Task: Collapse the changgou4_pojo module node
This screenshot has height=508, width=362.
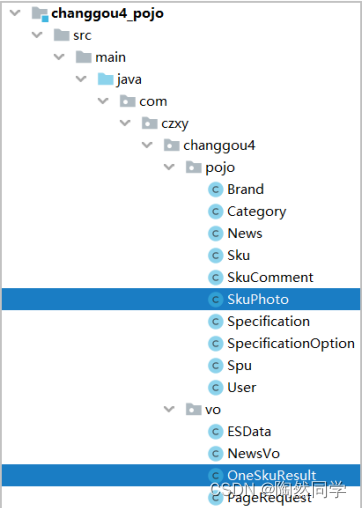Action: (15, 13)
